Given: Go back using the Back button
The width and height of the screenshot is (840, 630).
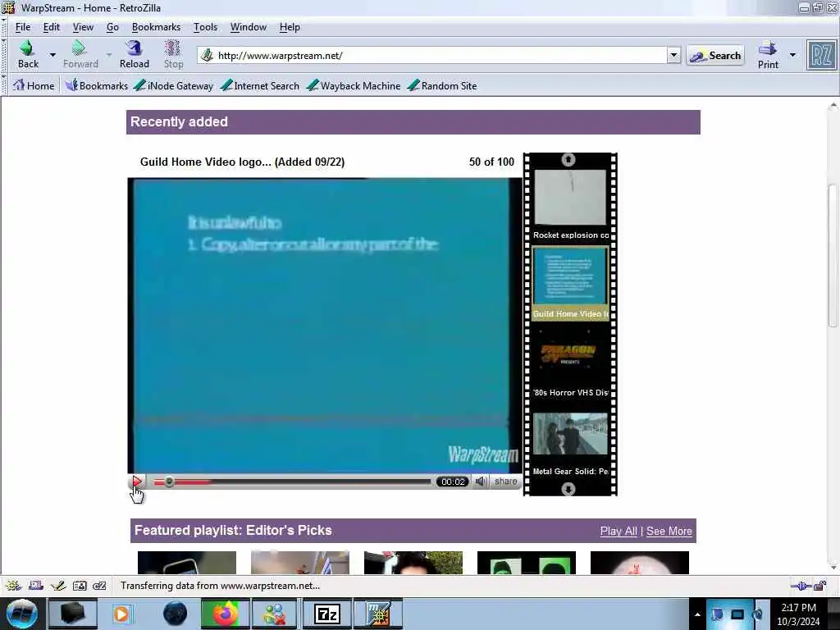Looking at the screenshot, I should (x=28, y=55).
